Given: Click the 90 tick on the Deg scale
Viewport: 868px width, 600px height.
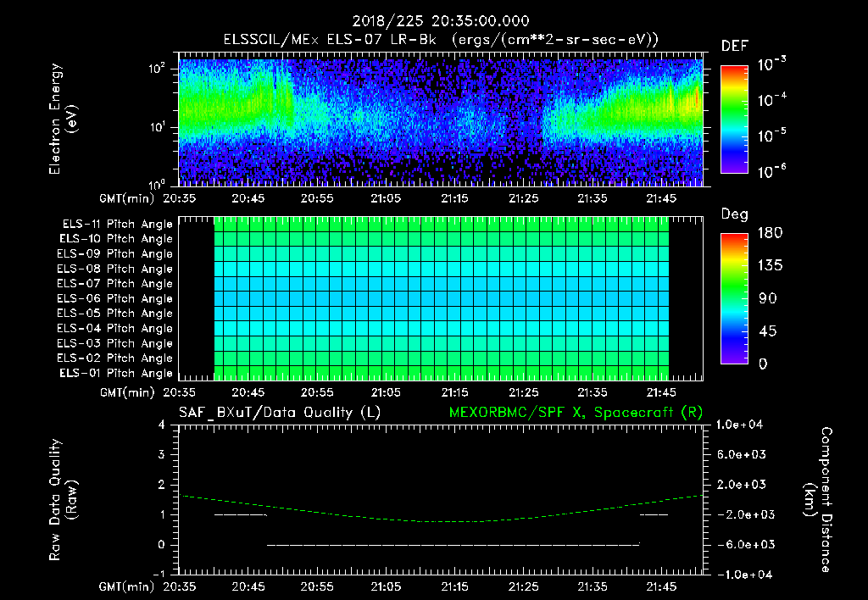Looking at the screenshot, I should (768, 298).
